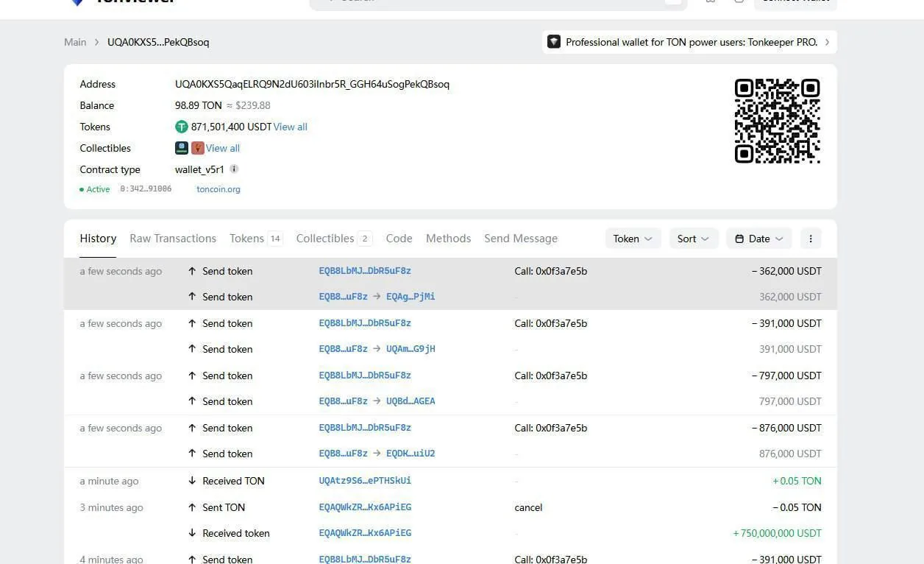Open the second orange collectible icon
Screen dimensions: 924x564
click(x=197, y=148)
